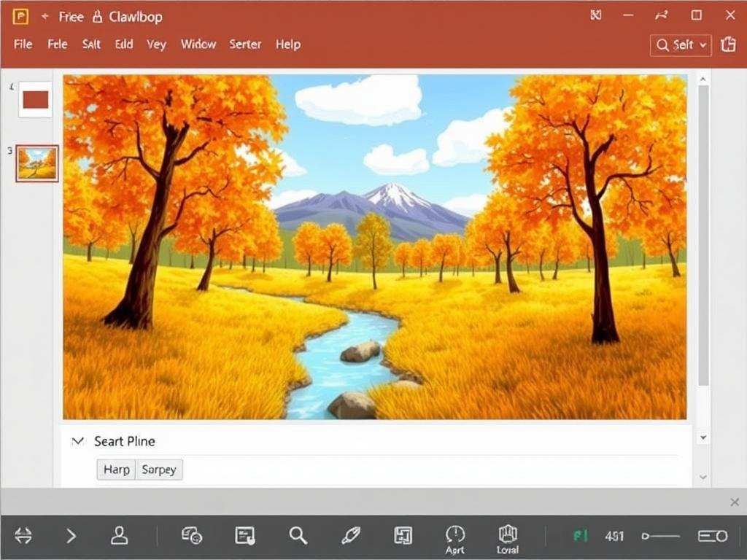Click the Harp button
The width and height of the screenshot is (747, 560).
116,470
